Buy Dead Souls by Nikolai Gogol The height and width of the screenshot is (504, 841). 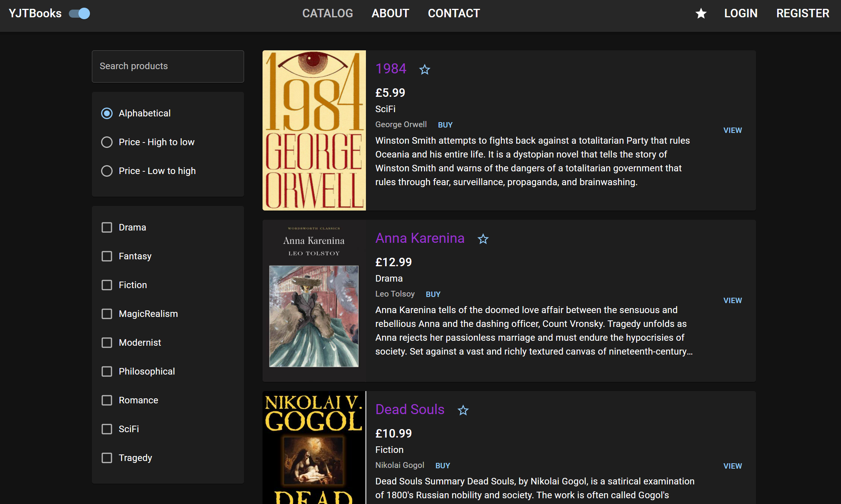pyautogui.click(x=442, y=466)
